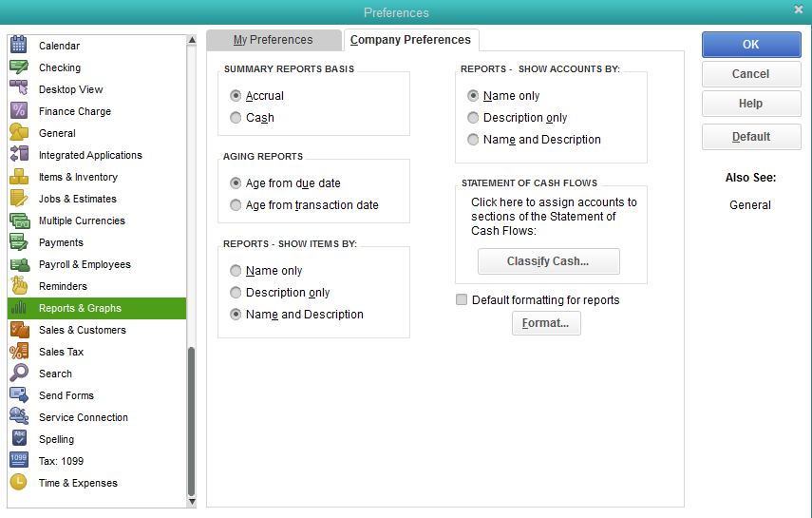This screenshot has width=812, height=518.
Task: Show accounts by Description only
Action: (473, 118)
